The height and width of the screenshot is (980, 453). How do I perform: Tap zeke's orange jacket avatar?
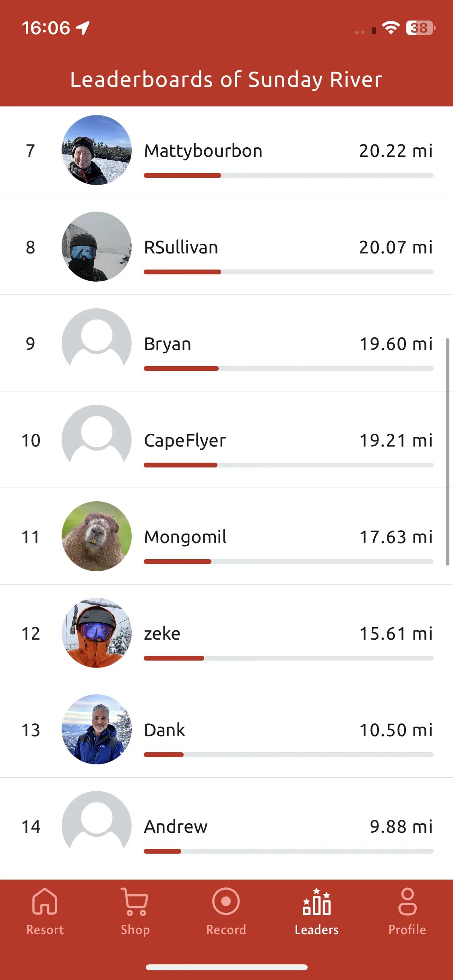97,633
